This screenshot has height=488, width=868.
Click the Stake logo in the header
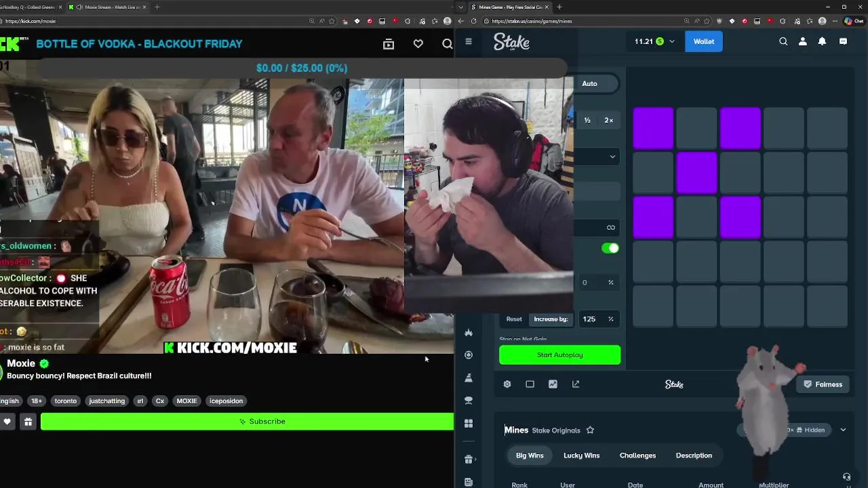pos(511,42)
